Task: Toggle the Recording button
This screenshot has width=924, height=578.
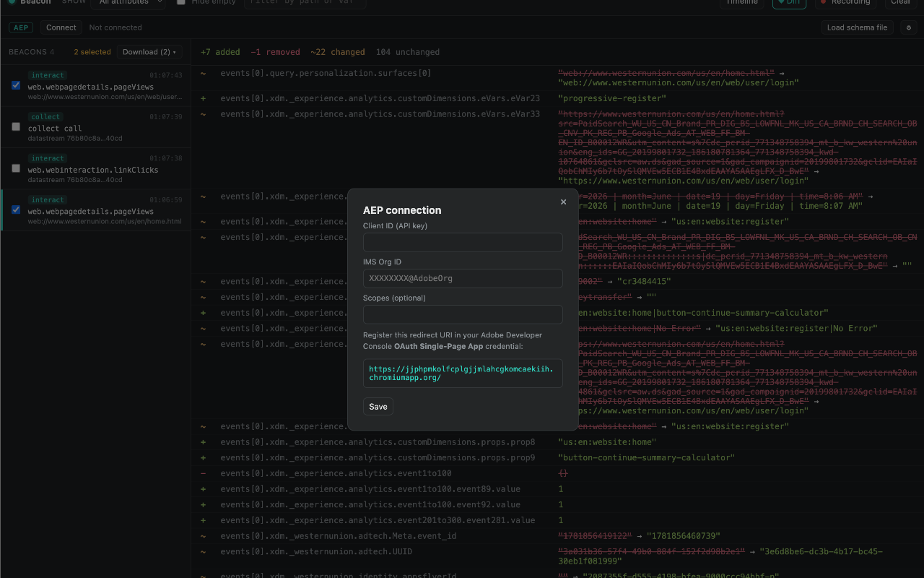Action: click(846, 3)
